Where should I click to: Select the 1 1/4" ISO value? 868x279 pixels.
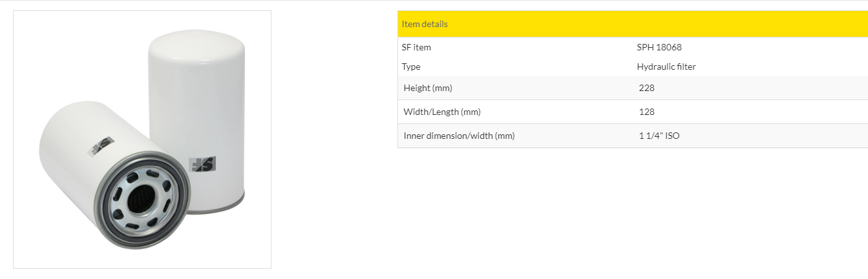click(659, 136)
